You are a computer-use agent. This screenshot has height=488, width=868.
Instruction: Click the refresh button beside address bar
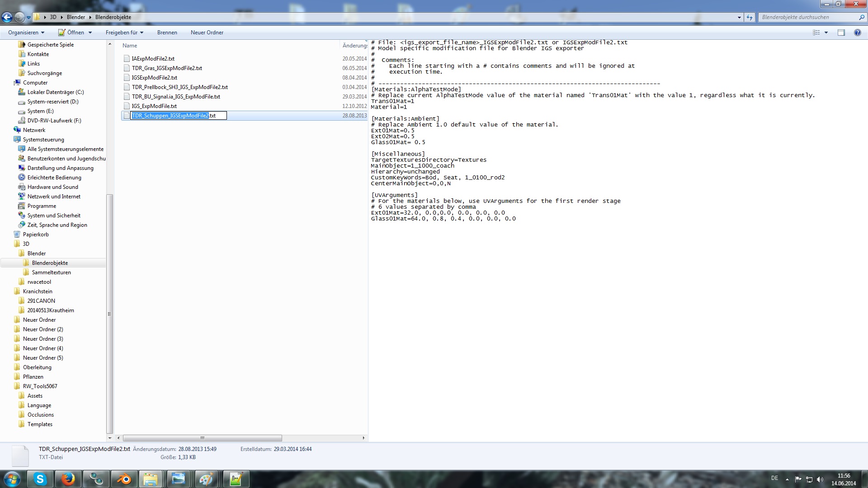750,17
